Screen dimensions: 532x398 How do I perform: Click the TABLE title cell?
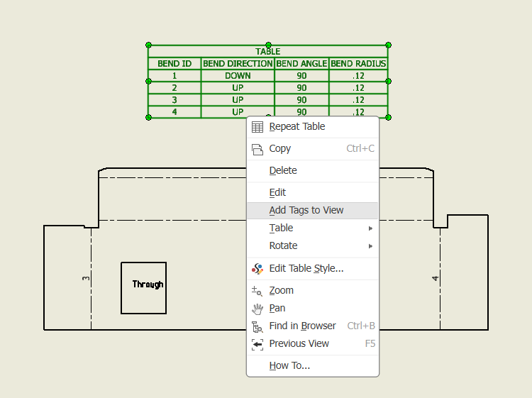[268, 51]
